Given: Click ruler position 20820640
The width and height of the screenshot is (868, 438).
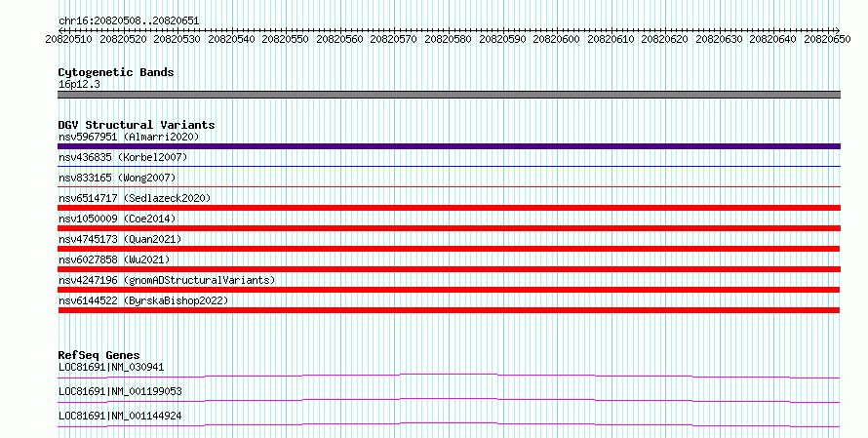Looking at the screenshot, I should tap(772, 39).
